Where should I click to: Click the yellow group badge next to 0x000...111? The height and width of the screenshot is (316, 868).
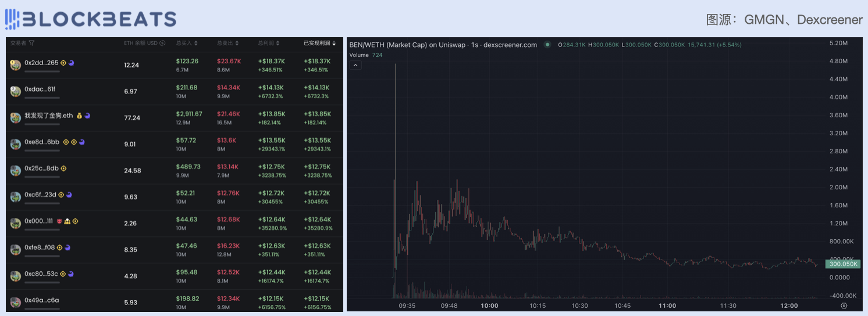[67, 221]
